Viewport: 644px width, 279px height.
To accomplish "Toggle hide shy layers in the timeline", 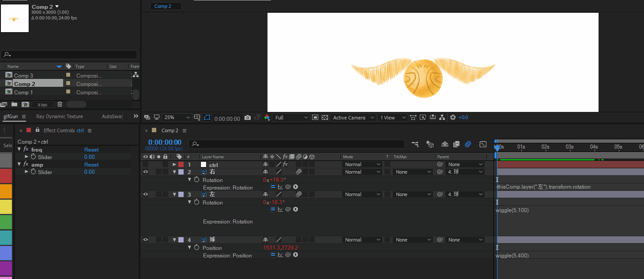I will coord(445,144).
